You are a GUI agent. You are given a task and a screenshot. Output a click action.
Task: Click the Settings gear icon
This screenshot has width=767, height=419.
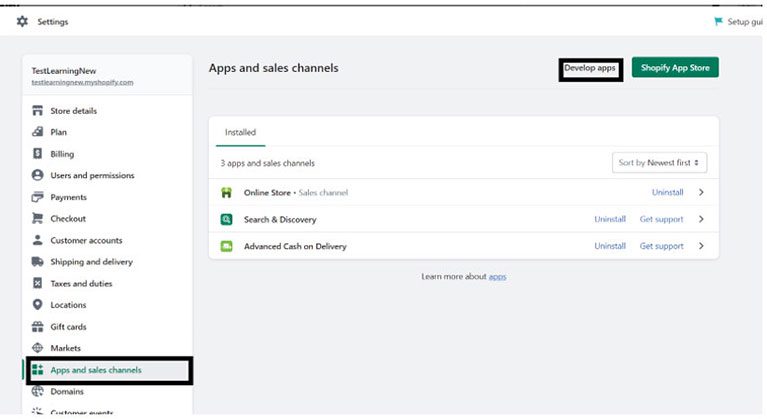click(22, 22)
